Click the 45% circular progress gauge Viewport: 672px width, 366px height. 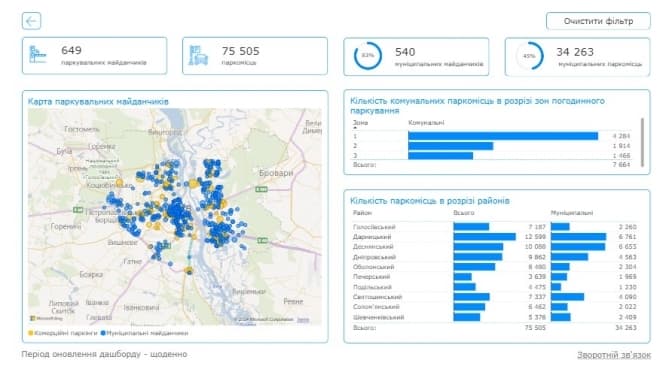coord(529,56)
